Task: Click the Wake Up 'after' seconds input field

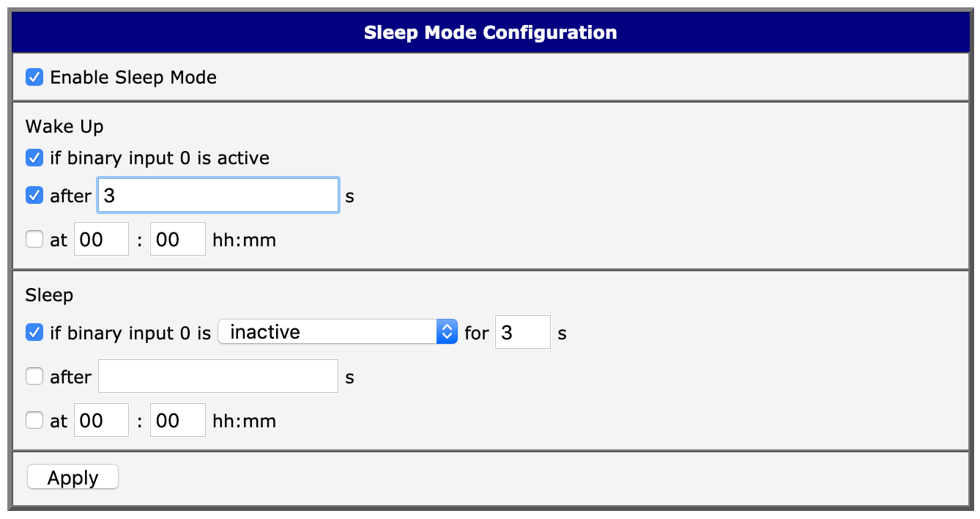Action: (218, 196)
